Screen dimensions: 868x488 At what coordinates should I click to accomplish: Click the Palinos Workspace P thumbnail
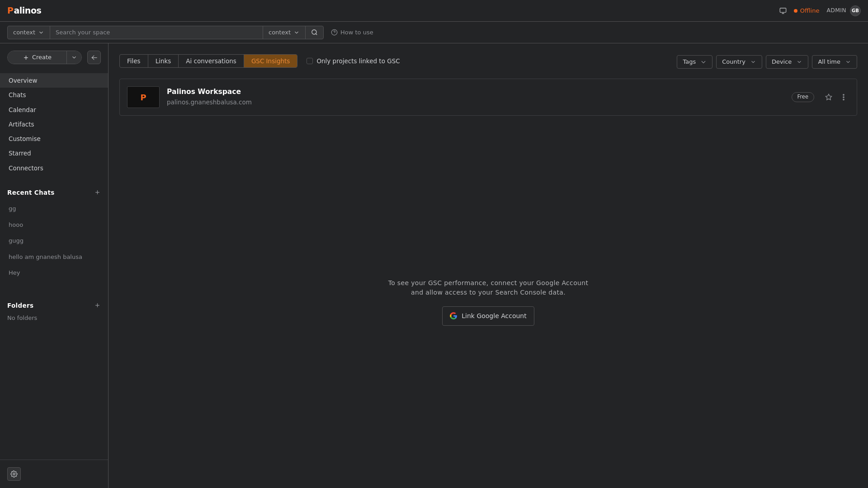click(143, 97)
